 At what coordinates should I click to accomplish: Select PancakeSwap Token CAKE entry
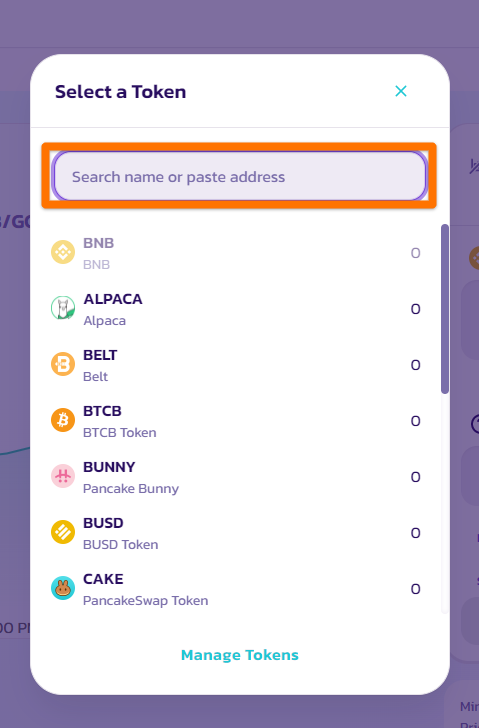point(236,589)
